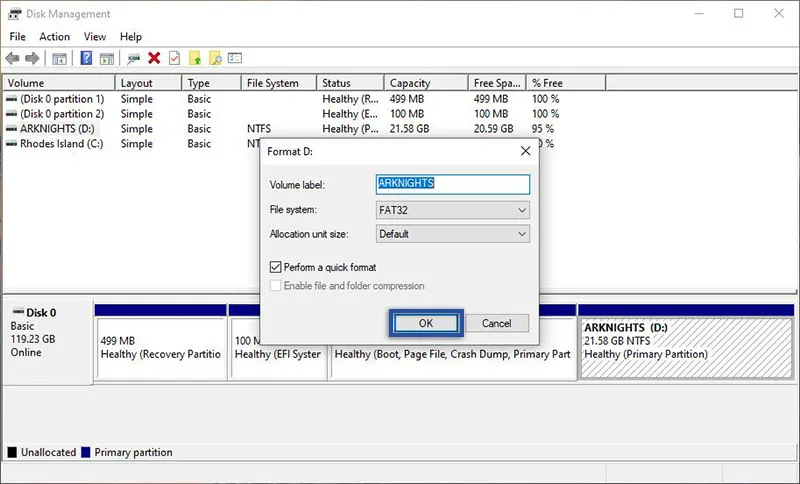Close the Format D: dialog
Viewport: 800px width, 484px height.
coord(525,151)
